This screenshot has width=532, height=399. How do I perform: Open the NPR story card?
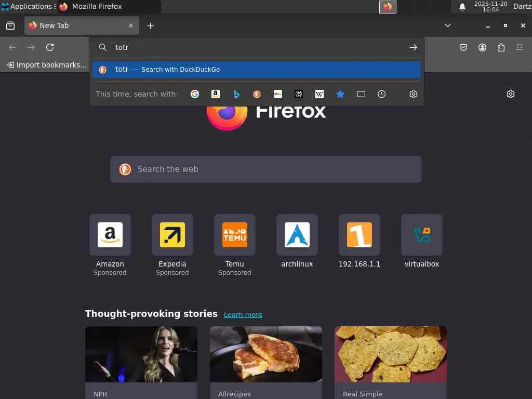[141, 362]
